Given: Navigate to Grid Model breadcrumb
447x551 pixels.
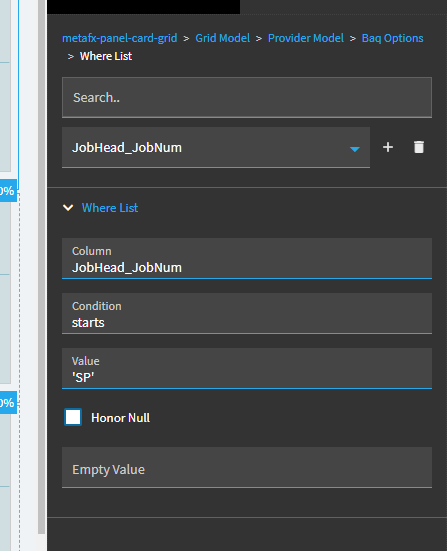Looking at the screenshot, I should (x=222, y=38).
